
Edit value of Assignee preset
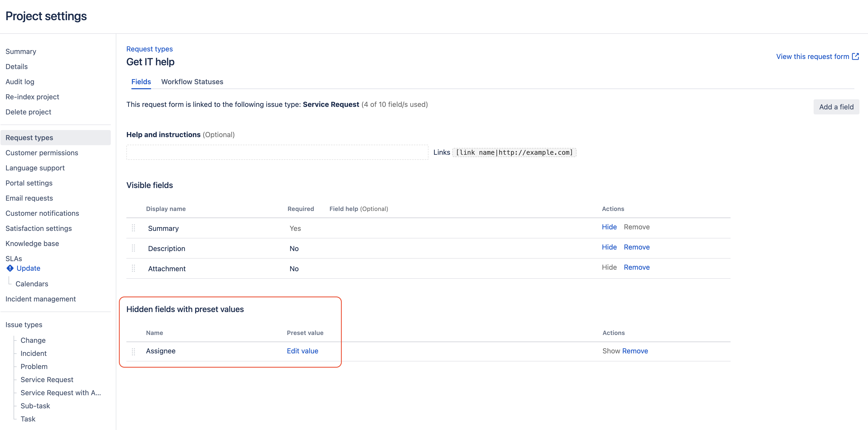(x=302, y=351)
